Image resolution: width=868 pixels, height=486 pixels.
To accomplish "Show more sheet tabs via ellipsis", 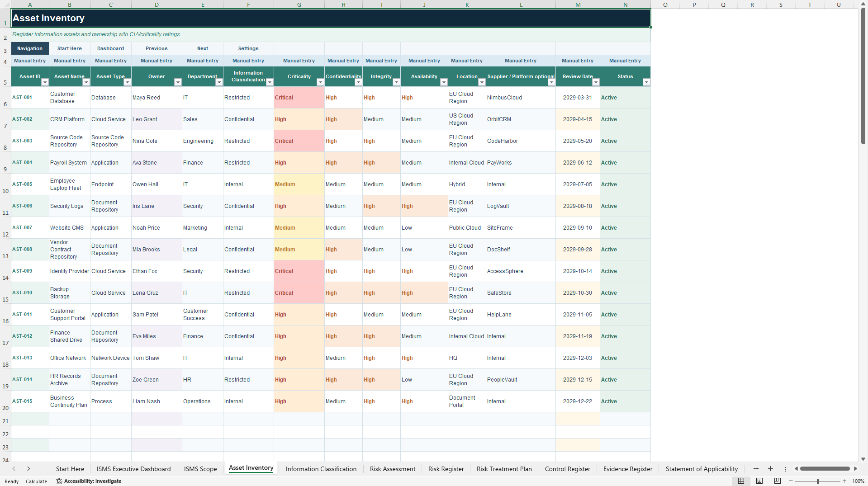I will 756,469.
